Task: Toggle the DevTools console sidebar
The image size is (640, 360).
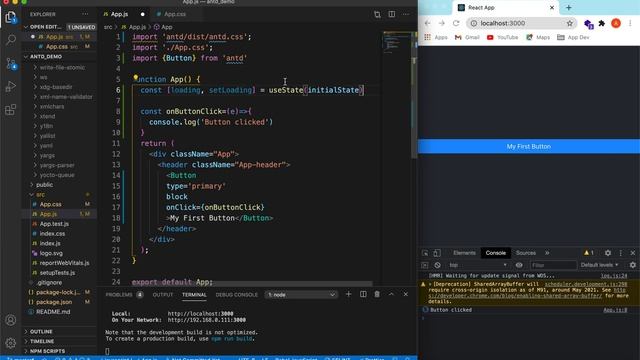Action: coord(425,265)
